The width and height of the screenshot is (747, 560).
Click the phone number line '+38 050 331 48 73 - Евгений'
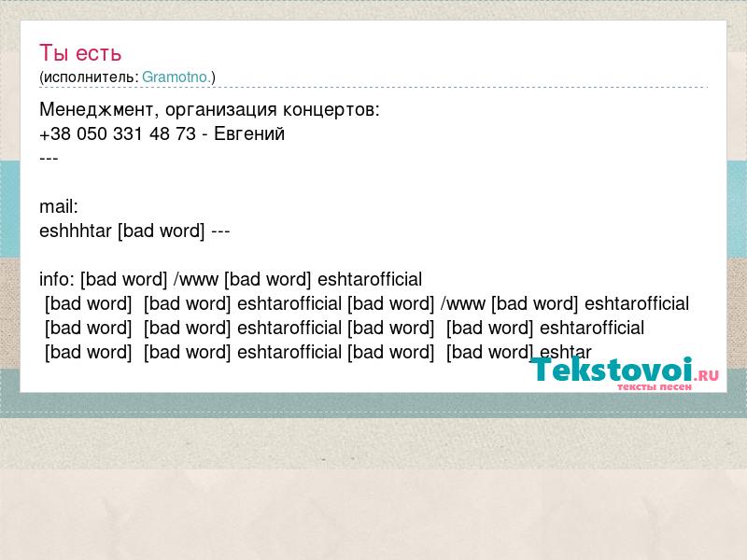point(162,133)
